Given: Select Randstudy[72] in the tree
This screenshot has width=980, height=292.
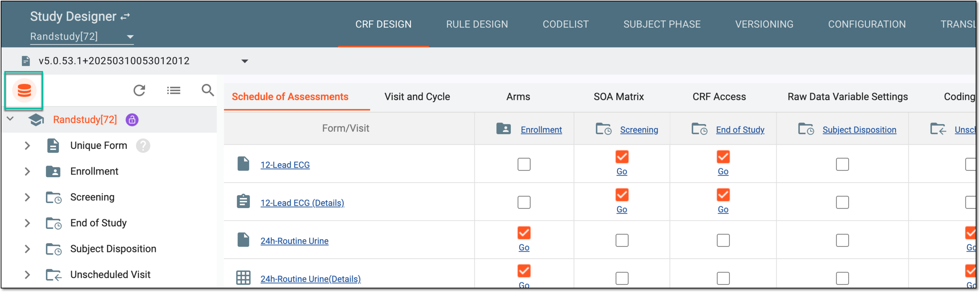Looking at the screenshot, I should 85,120.
